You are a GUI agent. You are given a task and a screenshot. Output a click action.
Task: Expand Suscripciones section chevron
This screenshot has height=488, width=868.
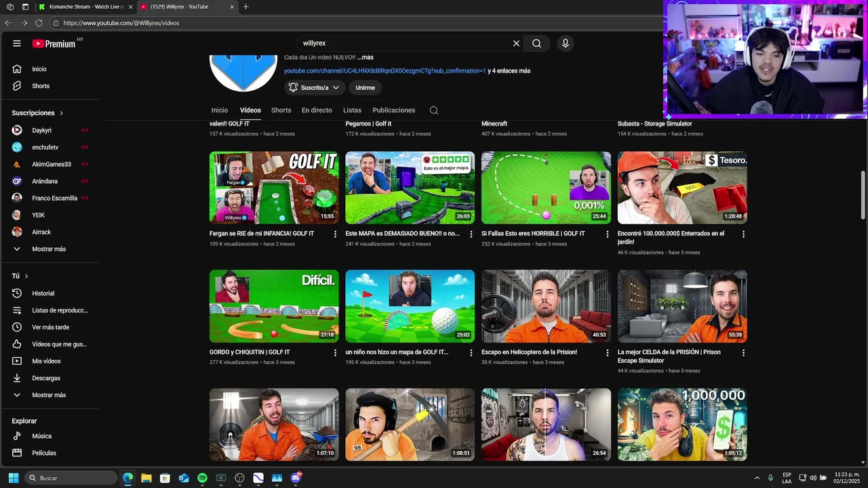pyautogui.click(x=61, y=113)
